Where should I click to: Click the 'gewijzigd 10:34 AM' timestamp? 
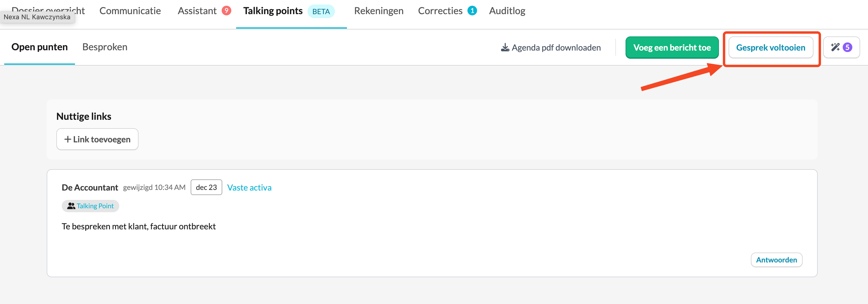pyautogui.click(x=154, y=188)
